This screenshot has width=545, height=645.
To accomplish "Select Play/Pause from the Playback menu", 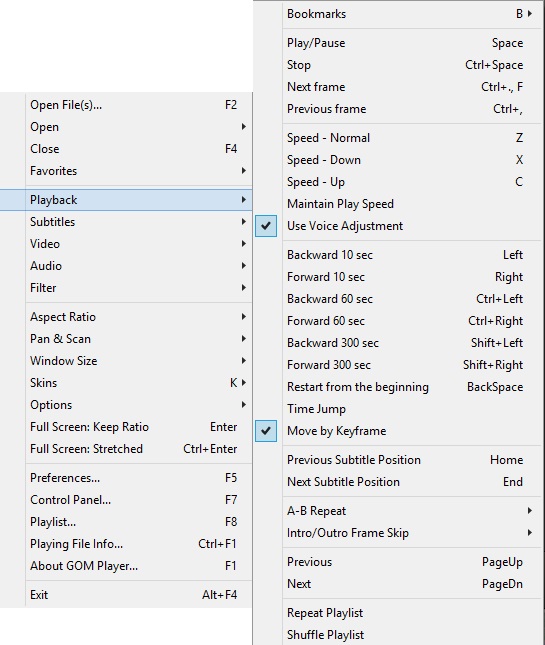I will coord(397,43).
